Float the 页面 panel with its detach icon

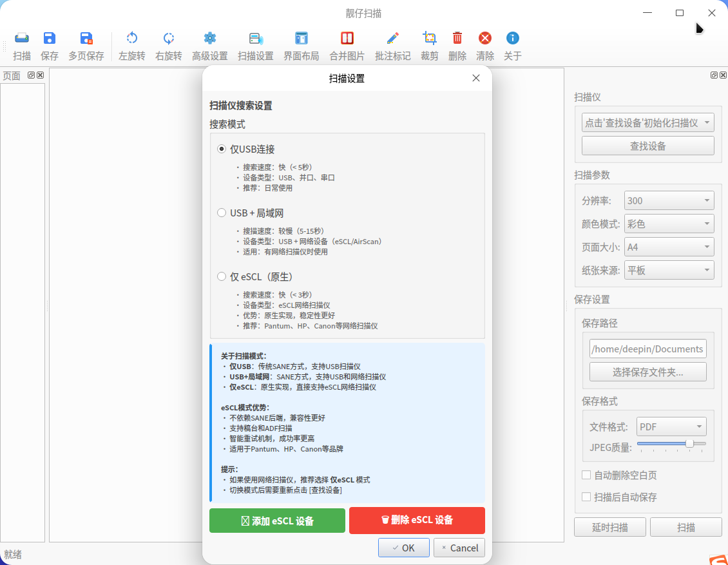(31, 75)
